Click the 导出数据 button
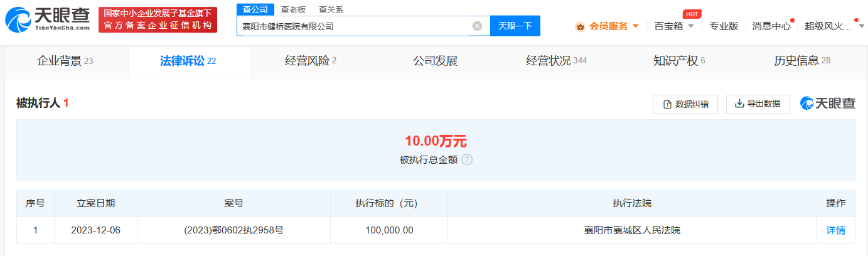Viewport: 868px width, 256px height. click(758, 104)
